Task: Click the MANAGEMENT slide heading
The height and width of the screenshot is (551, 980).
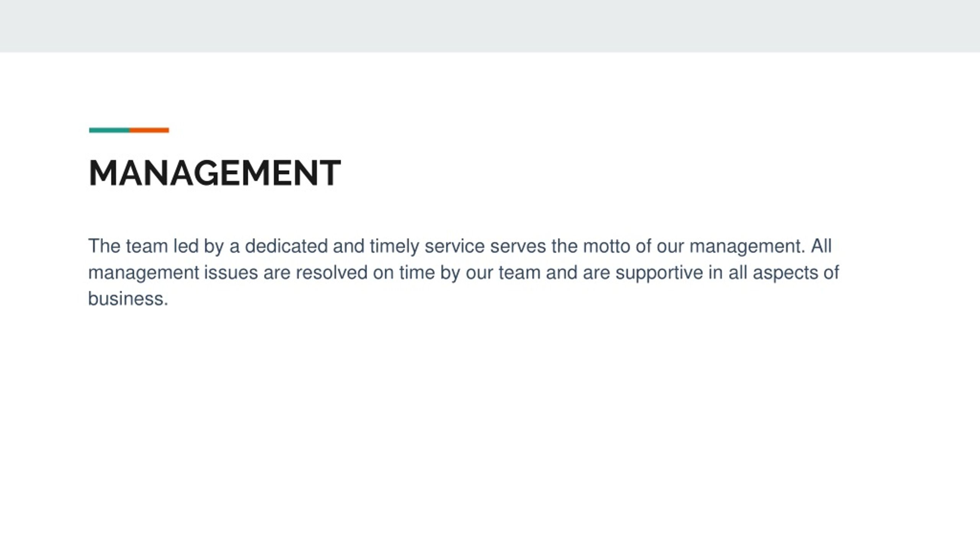Action: click(x=215, y=173)
